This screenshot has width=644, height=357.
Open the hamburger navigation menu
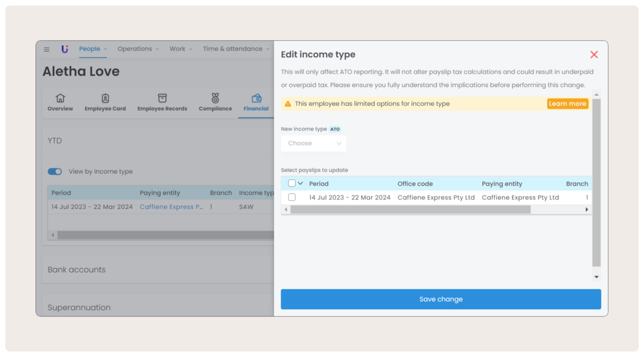click(x=47, y=49)
